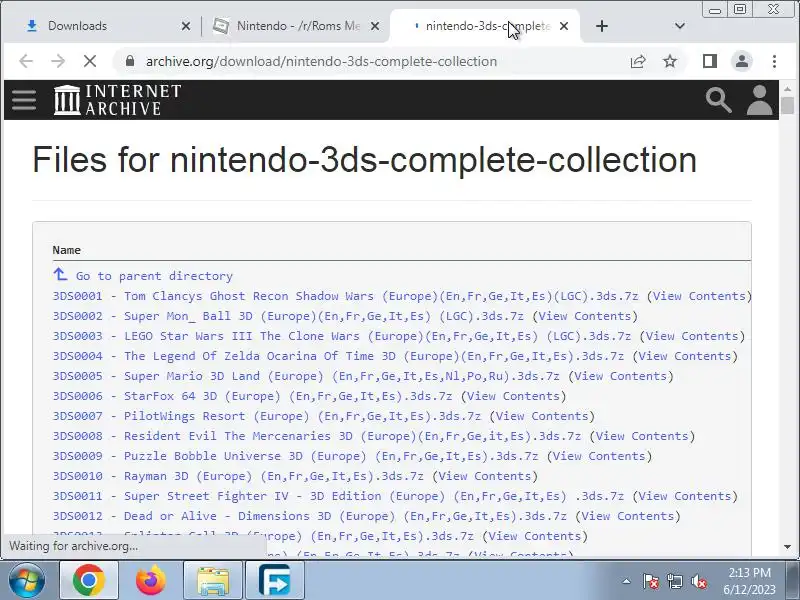Go to parent directory link
This screenshot has height=600, width=800.
(154, 276)
